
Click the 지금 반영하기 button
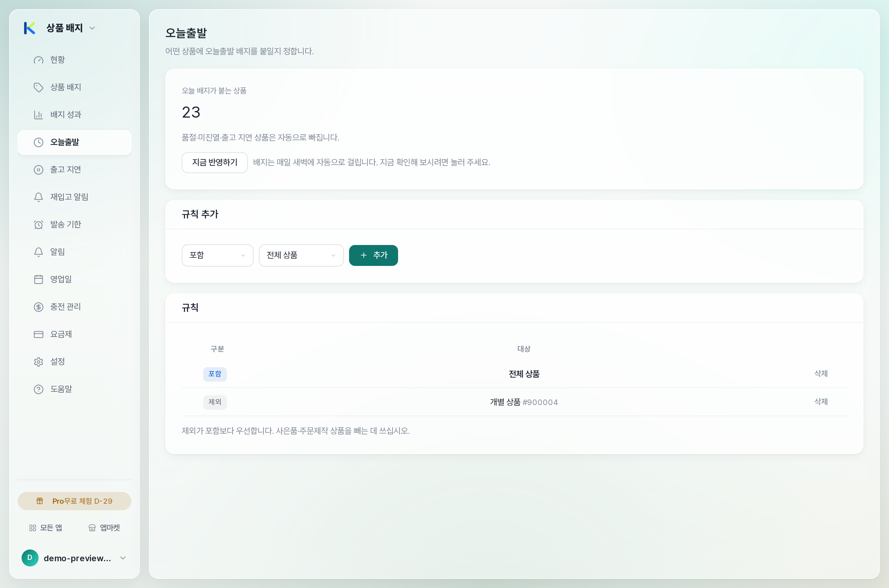point(214,162)
